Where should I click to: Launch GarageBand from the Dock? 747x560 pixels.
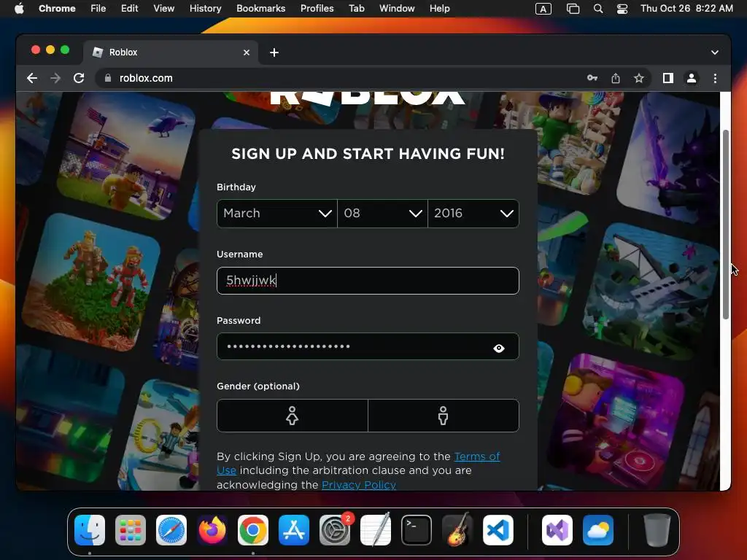(457, 530)
